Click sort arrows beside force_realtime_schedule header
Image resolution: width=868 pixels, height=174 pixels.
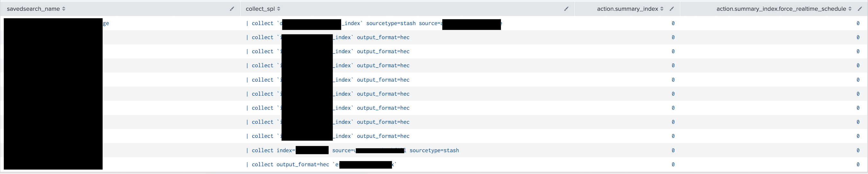[x=850, y=9]
